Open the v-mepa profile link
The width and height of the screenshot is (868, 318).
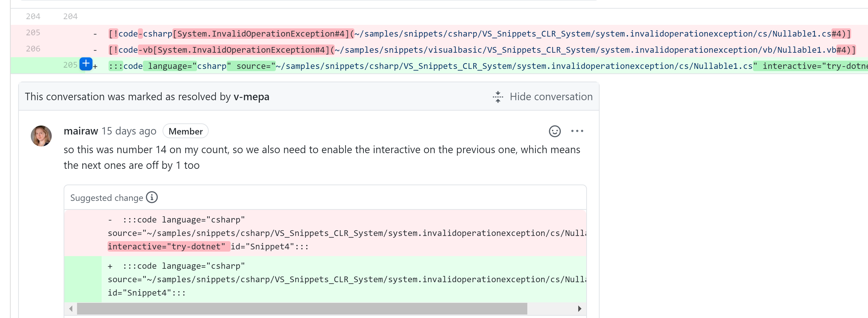coord(251,97)
